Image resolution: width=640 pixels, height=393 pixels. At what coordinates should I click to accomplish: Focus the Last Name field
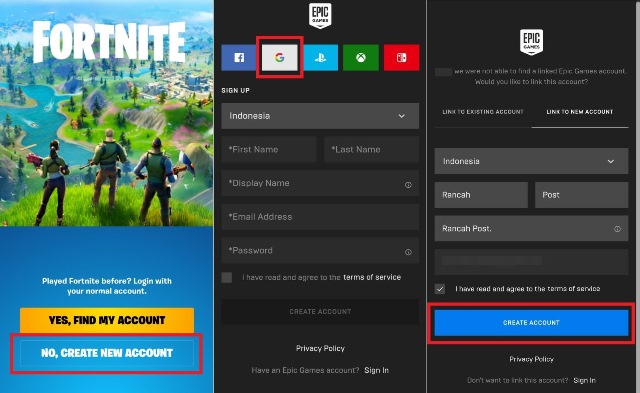coord(371,150)
